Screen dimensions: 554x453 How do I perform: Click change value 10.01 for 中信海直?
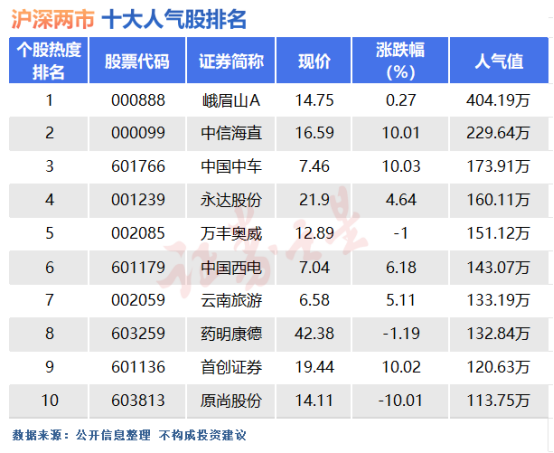401,133
